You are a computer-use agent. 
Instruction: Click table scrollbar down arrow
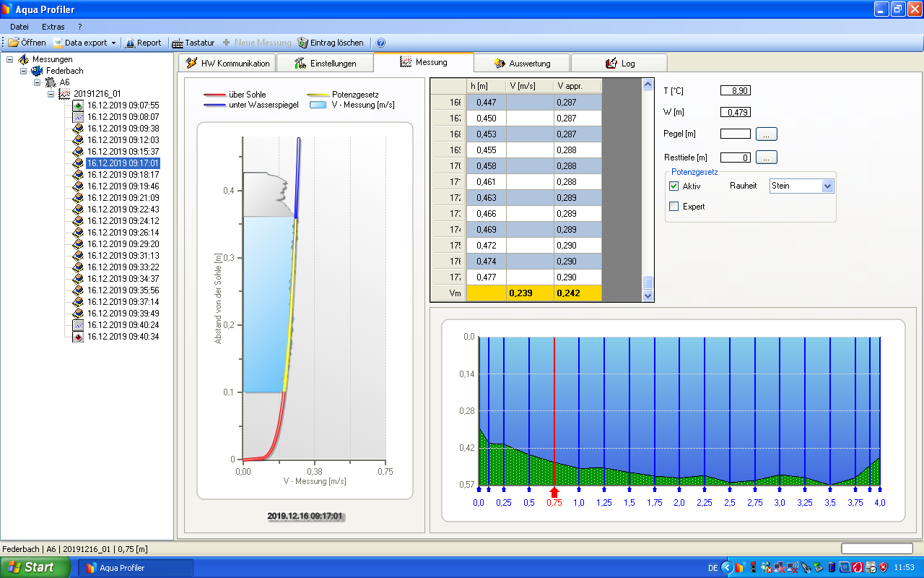point(648,296)
